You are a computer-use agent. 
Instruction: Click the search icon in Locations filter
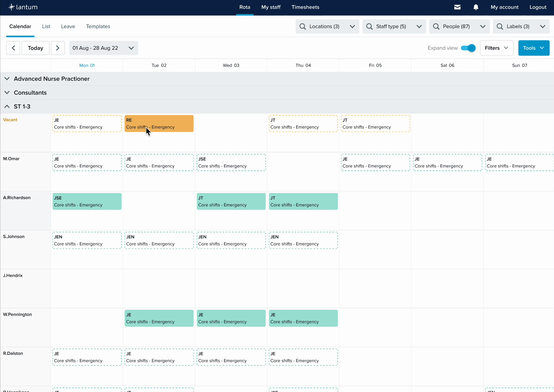[303, 26]
